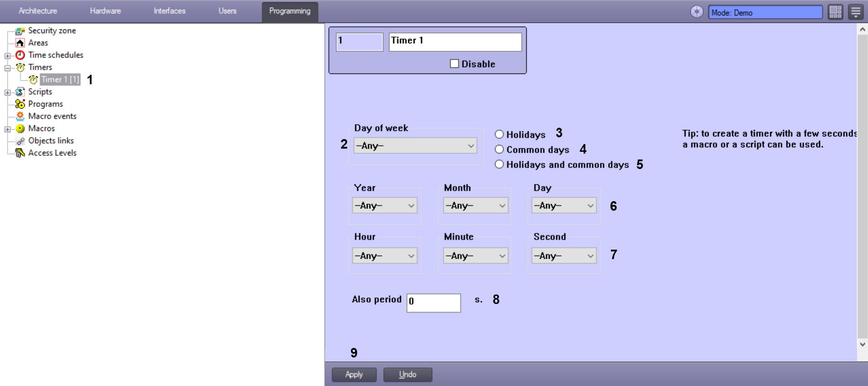
Task: Open the Month dropdown
Action: [x=475, y=206]
